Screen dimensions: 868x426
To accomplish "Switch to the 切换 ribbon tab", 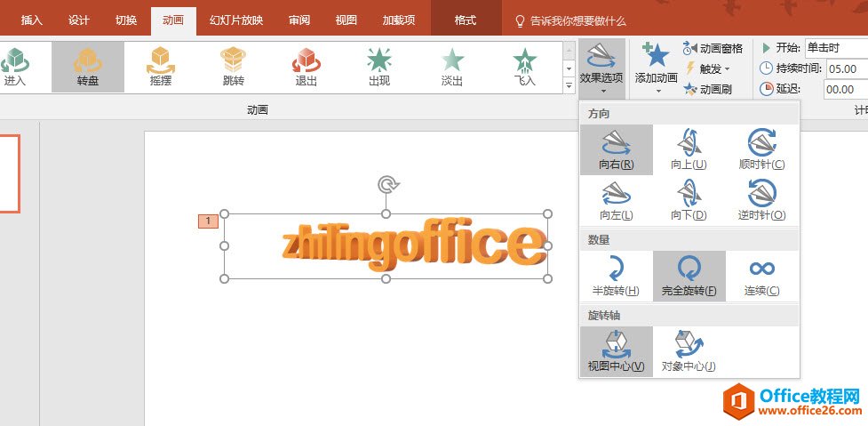I will [125, 20].
